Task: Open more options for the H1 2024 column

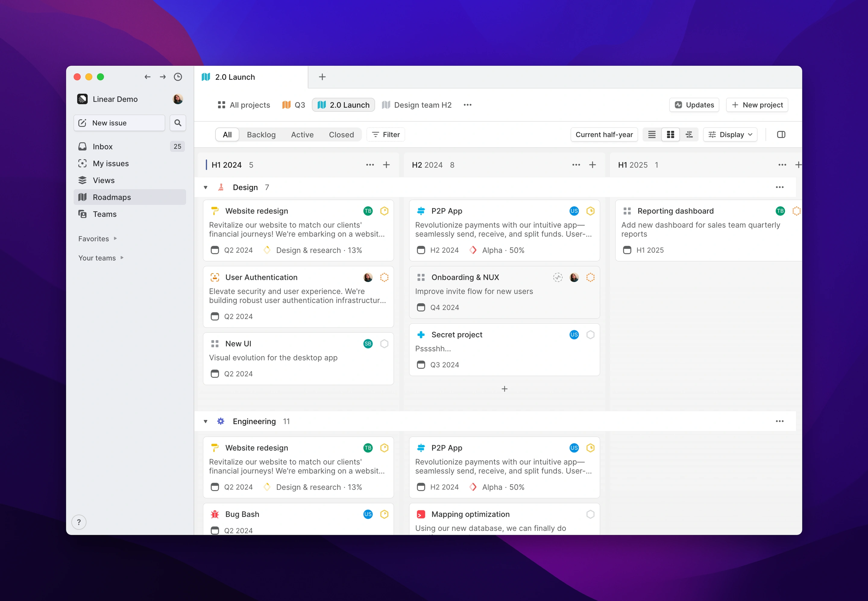Action: click(x=370, y=164)
